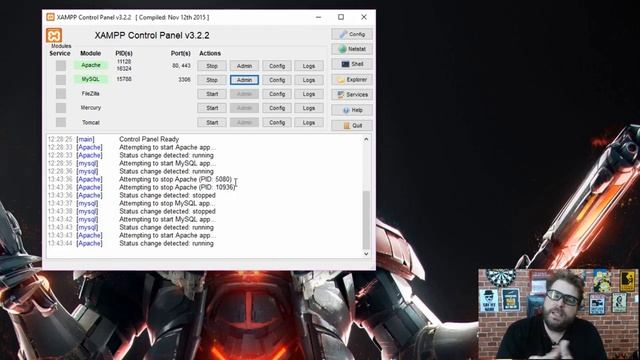This screenshot has height=360, width=640.
Task: Open MySQL Config menu
Action: [277, 80]
